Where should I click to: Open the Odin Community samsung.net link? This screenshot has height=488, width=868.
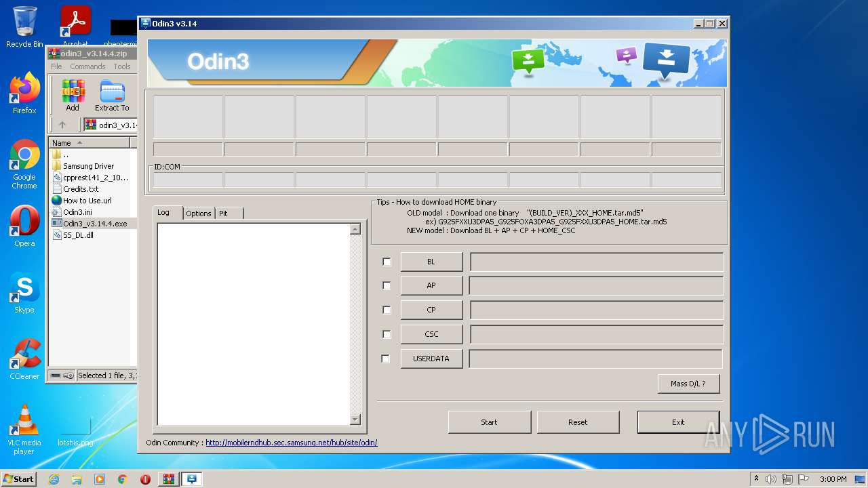[292, 443]
